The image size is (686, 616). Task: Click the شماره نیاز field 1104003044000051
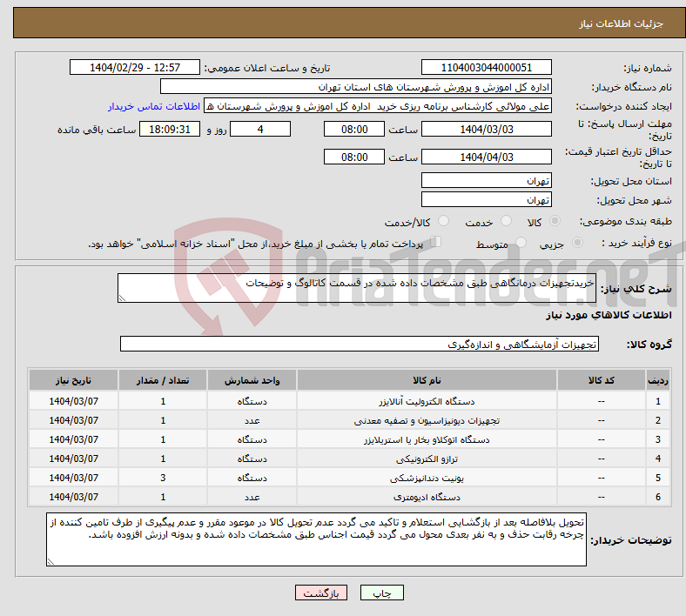point(486,67)
